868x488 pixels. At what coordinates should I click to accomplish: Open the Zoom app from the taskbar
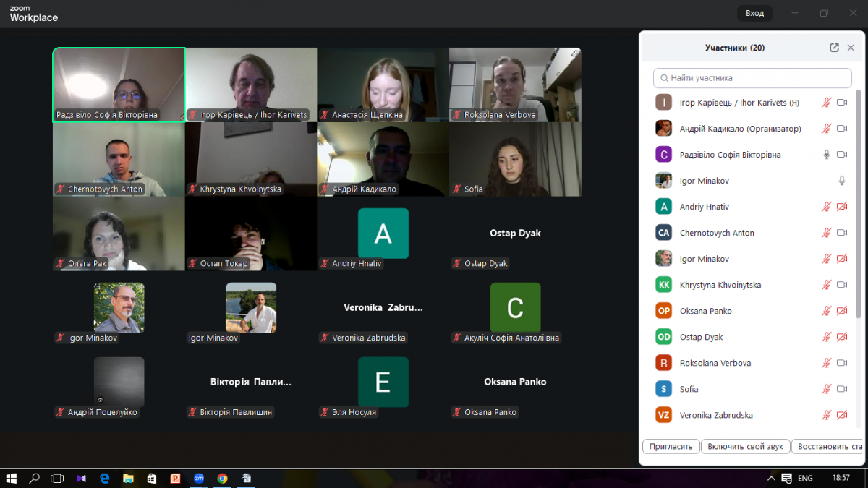[x=198, y=479]
